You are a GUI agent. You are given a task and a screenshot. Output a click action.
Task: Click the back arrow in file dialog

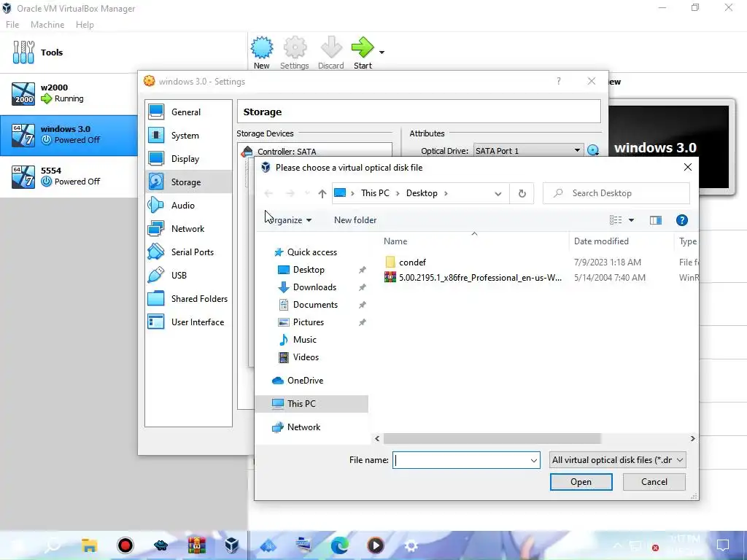click(x=268, y=193)
